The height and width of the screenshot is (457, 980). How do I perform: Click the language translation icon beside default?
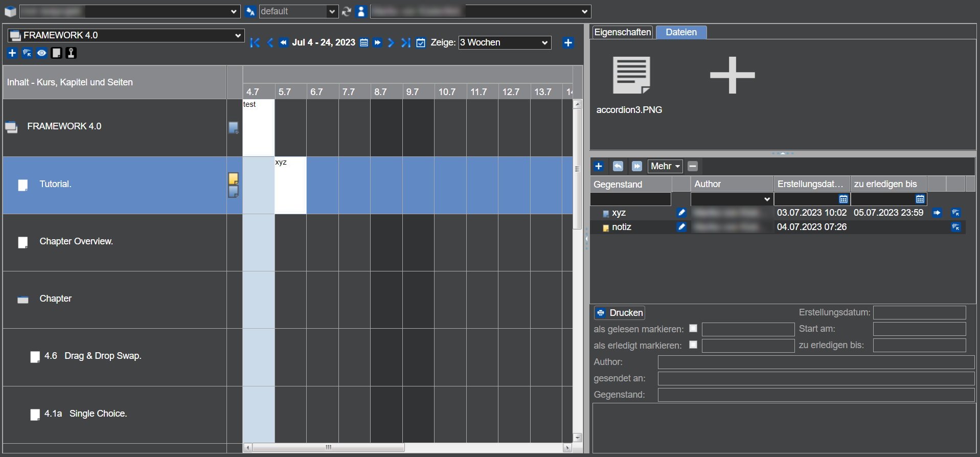point(250,11)
